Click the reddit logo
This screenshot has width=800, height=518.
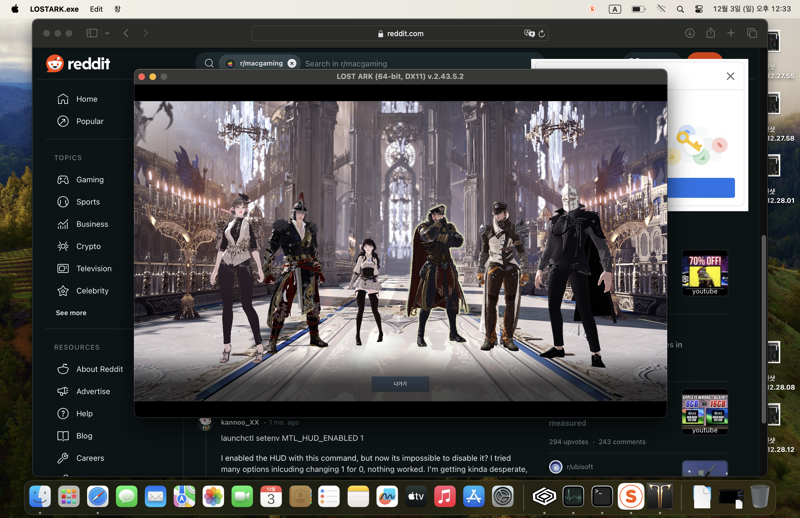[x=78, y=63]
